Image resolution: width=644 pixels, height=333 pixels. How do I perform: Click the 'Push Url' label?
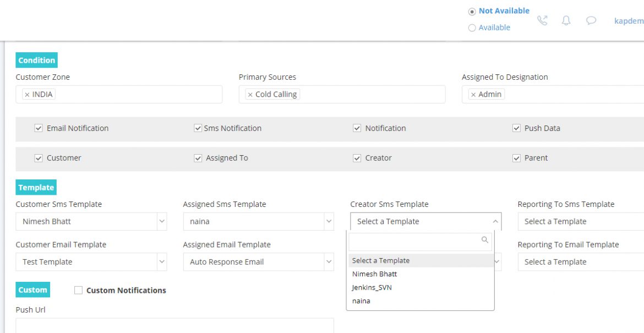pyautogui.click(x=30, y=310)
